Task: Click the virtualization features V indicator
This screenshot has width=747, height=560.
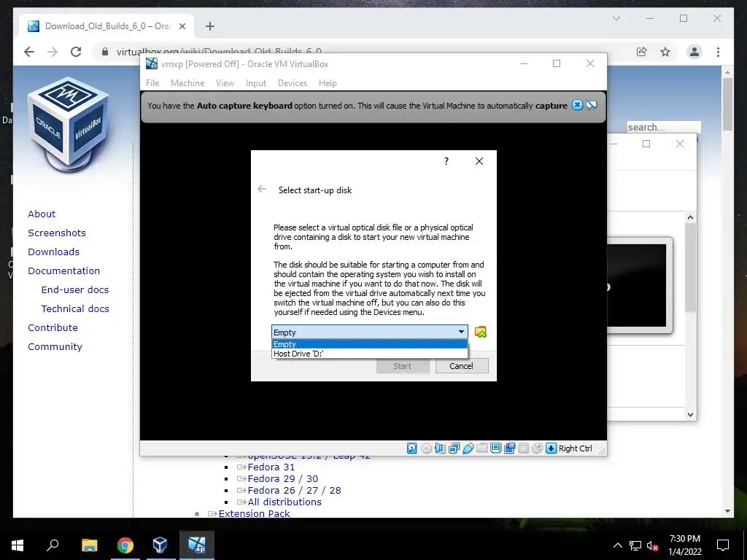Action: coord(523,448)
